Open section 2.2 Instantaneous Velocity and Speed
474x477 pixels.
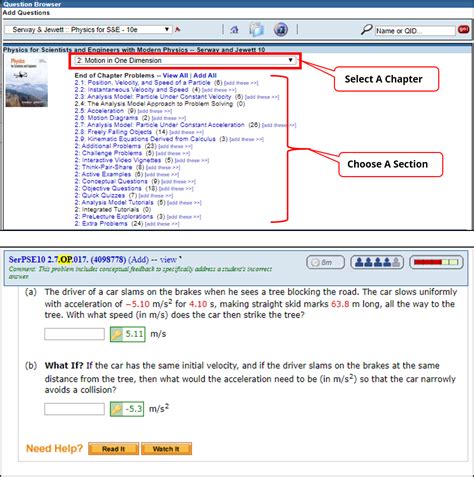(131, 90)
